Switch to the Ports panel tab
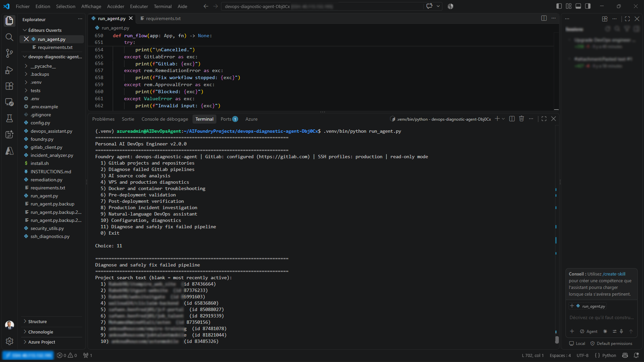 click(x=229, y=119)
